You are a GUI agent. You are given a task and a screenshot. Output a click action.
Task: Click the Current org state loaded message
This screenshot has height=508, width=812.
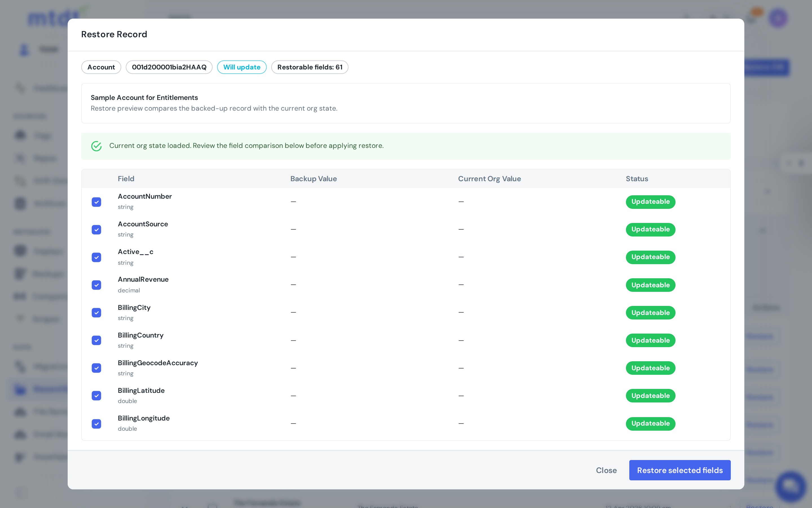246,146
